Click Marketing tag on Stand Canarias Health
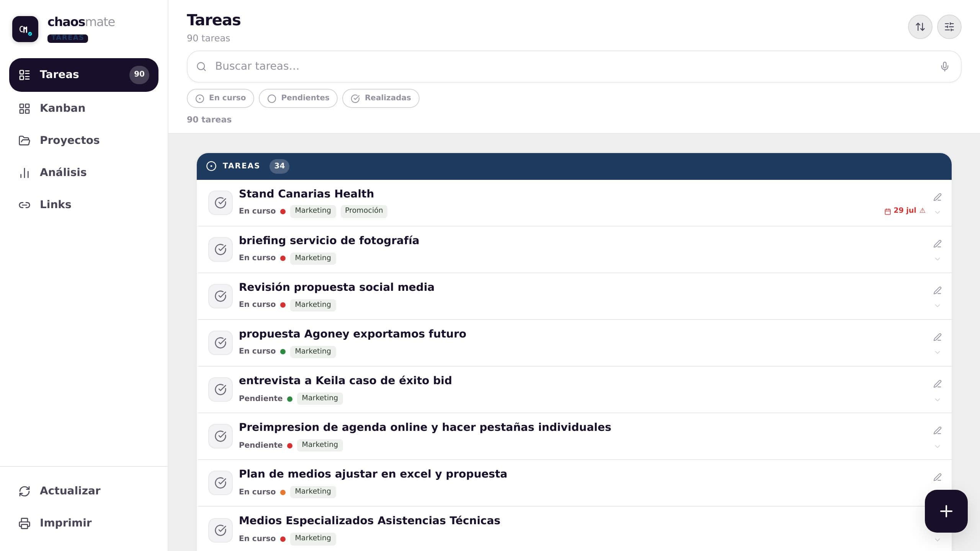This screenshot has height=551, width=980. coord(313,211)
